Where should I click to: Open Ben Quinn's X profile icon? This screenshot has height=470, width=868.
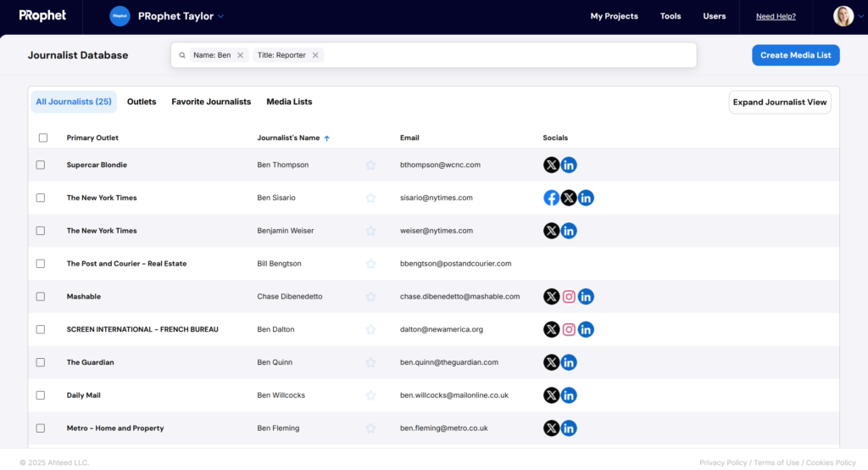coord(551,362)
